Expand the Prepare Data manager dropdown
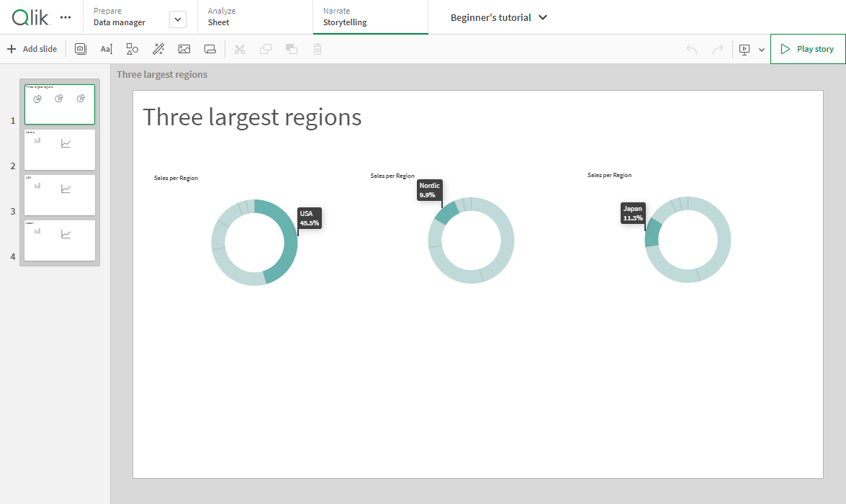The image size is (846, 504). click(x=177, y=20)
